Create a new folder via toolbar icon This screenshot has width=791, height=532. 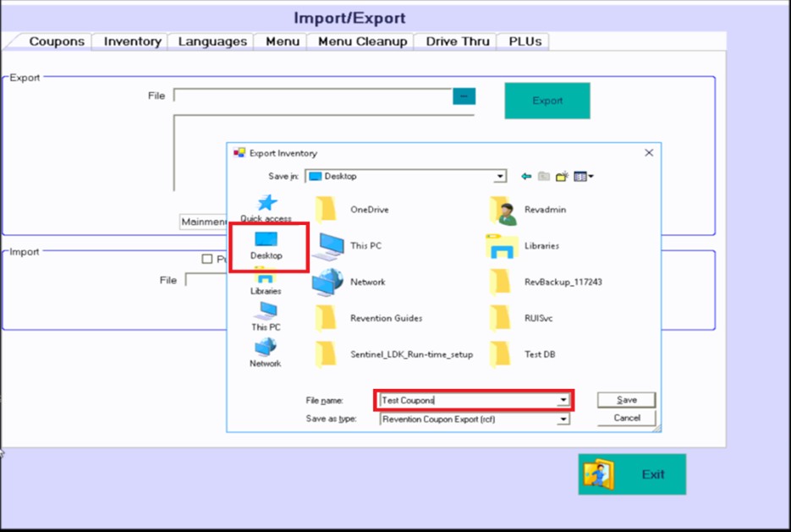pyautogui.click(x=562, y=177)
